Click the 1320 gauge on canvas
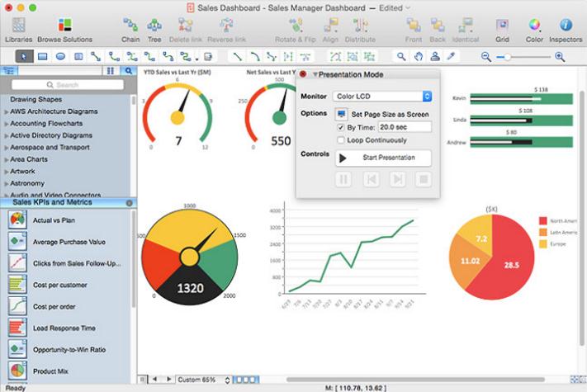The image size is (587, 392). point(190,257)
